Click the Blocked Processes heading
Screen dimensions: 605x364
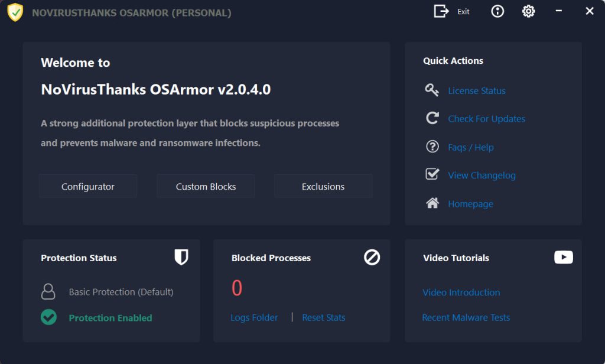(x=271, y=258)
